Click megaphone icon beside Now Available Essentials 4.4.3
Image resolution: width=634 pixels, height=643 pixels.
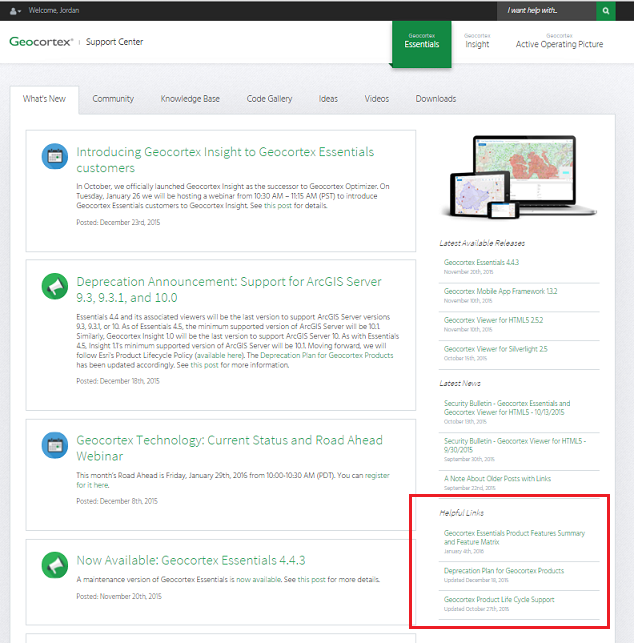point(55,565)
